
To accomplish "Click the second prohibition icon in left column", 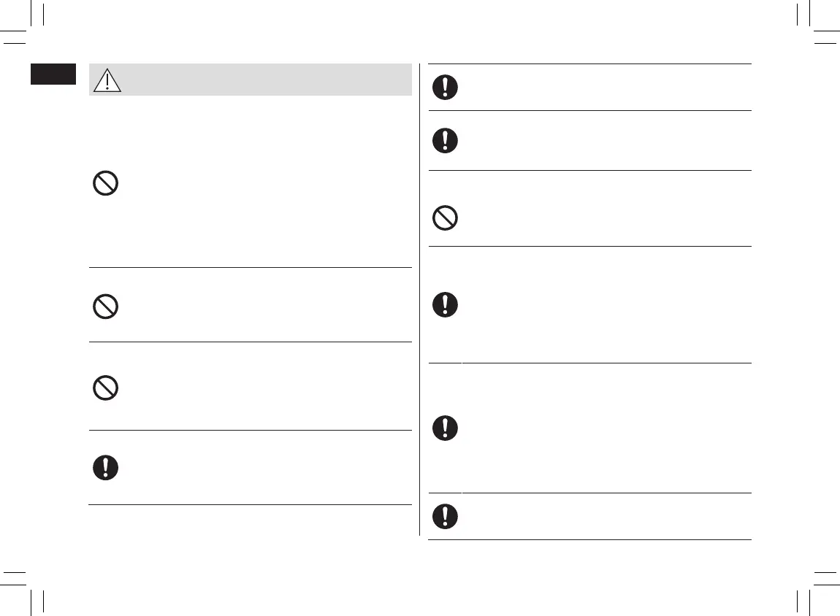I will [x=106, y=307].
